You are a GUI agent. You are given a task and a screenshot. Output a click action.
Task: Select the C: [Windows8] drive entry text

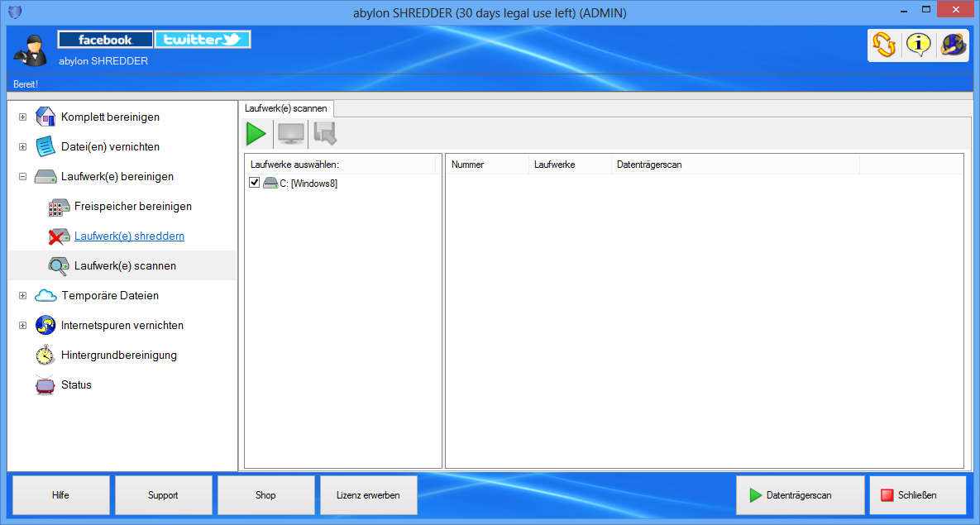[x=308, y=183]
